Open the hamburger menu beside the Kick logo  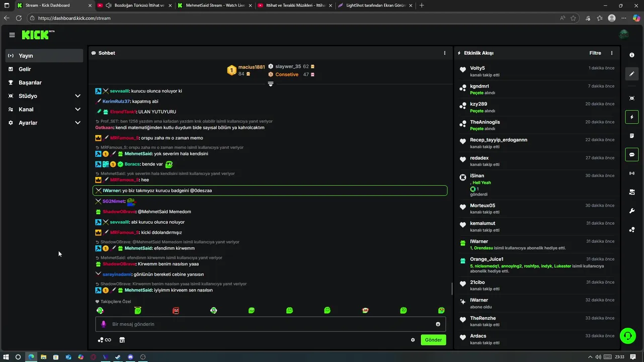point(12,35)
